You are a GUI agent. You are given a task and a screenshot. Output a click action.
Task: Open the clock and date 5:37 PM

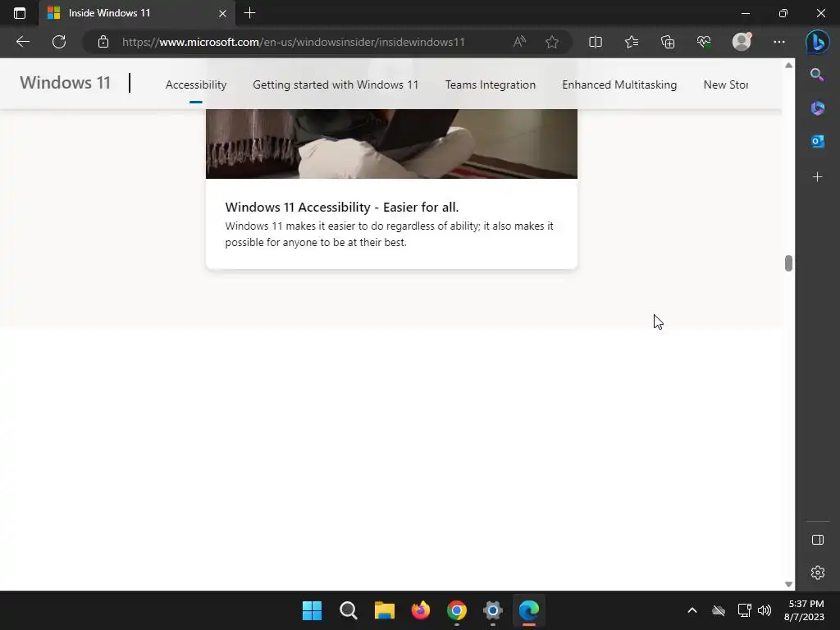804,610
